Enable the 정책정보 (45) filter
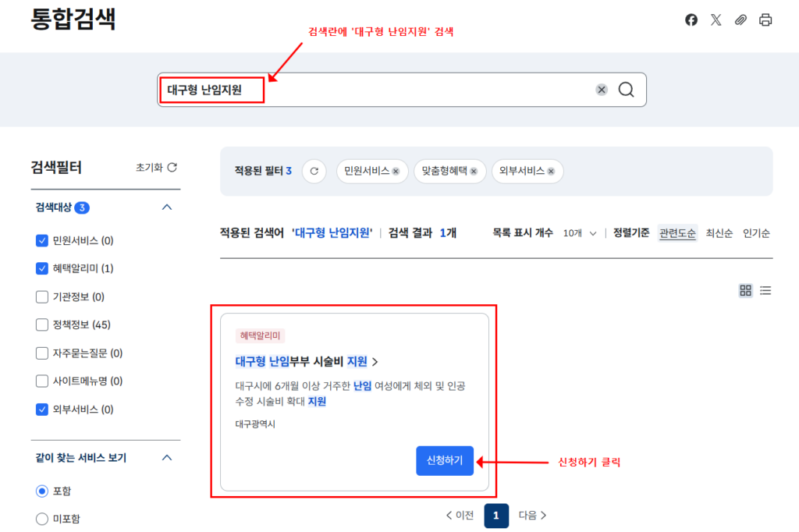 pos(43,324)
